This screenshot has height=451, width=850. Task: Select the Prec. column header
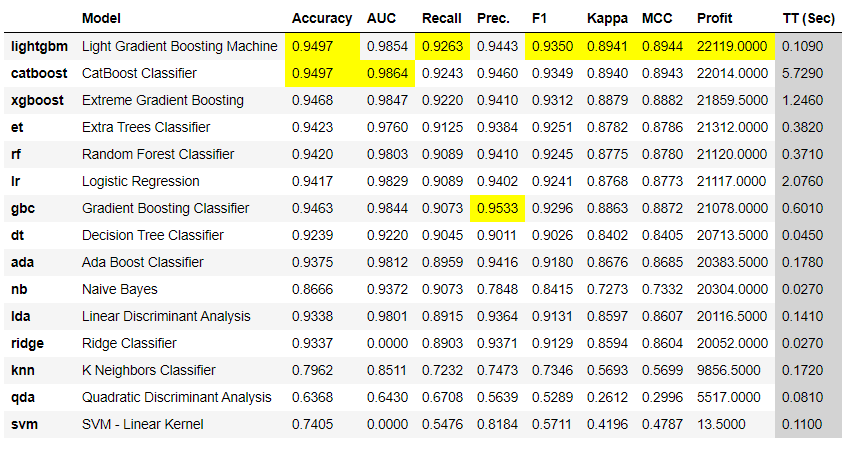coord(493,19)
